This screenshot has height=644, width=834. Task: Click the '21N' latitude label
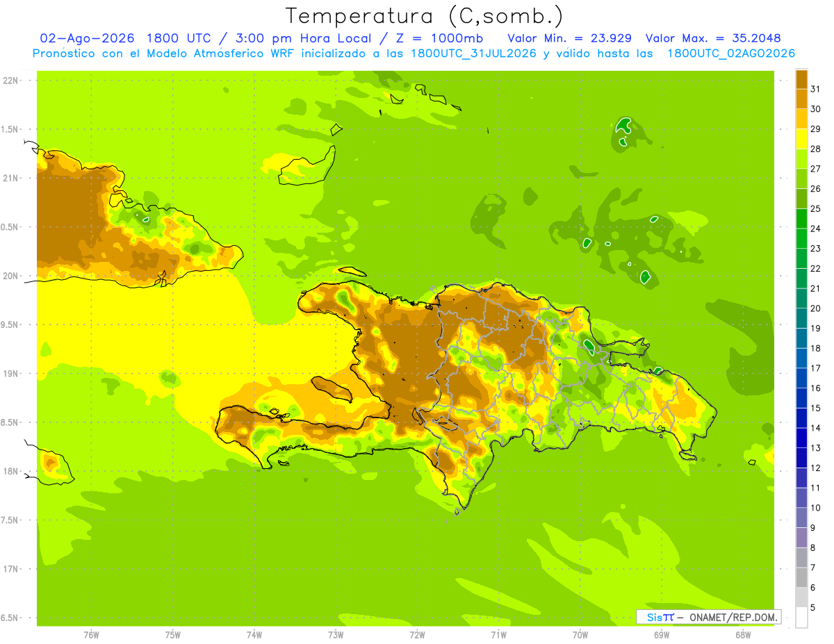point(11,178)
